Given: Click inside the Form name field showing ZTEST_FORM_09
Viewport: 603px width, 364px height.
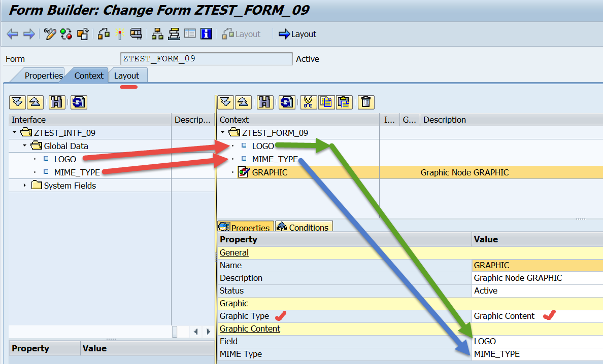Looking at the screenshot, I should (x=206, y=58).
